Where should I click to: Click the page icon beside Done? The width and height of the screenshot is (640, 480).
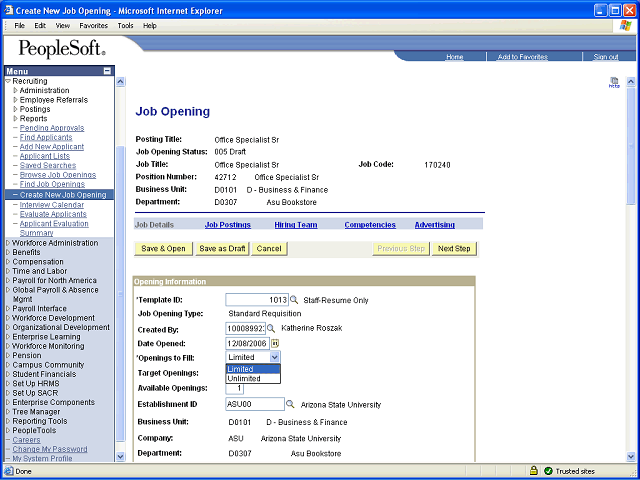pyautogui.click(x=9, y=471)
